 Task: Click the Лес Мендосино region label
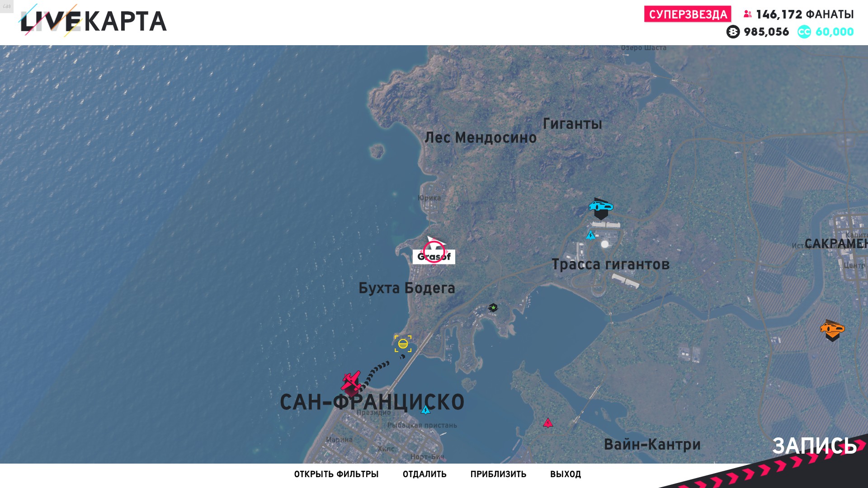point(481,137)
